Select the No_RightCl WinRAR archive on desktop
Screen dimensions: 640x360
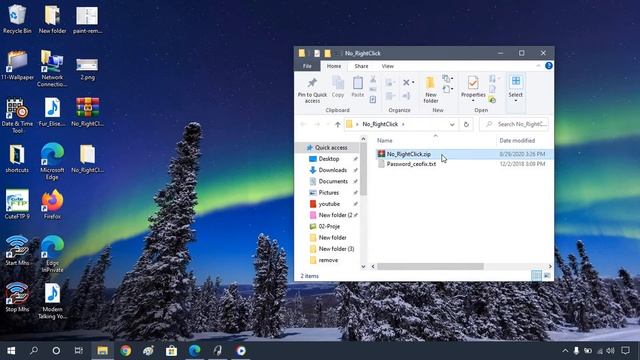tap(87, 112)
